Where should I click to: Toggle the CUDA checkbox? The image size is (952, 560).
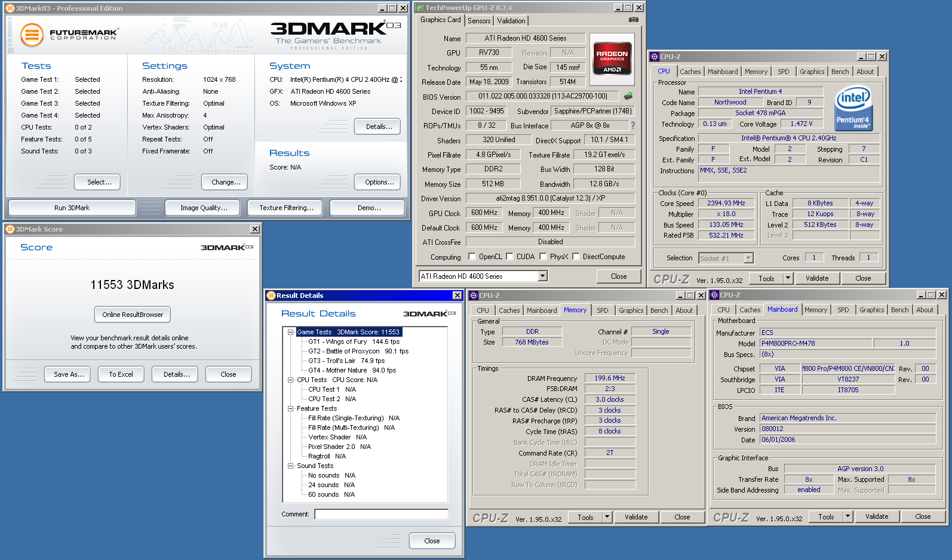click(x=510, y=257)
